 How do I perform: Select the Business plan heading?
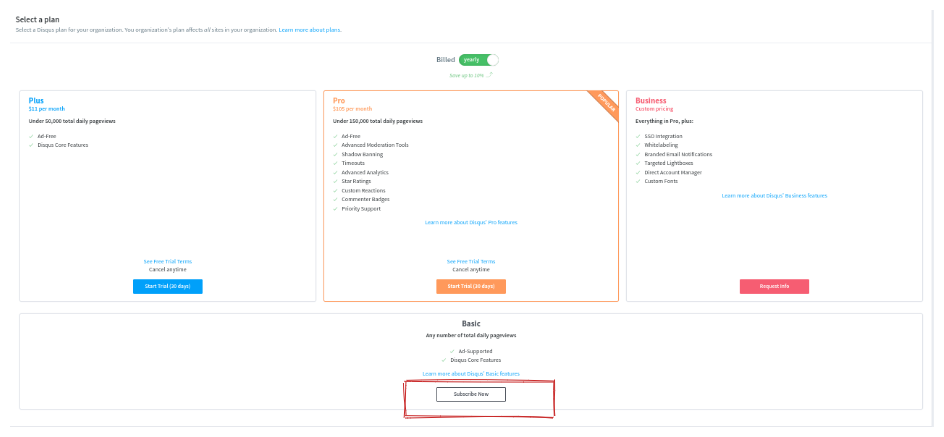pyautogui.click(x=650, y=100)
